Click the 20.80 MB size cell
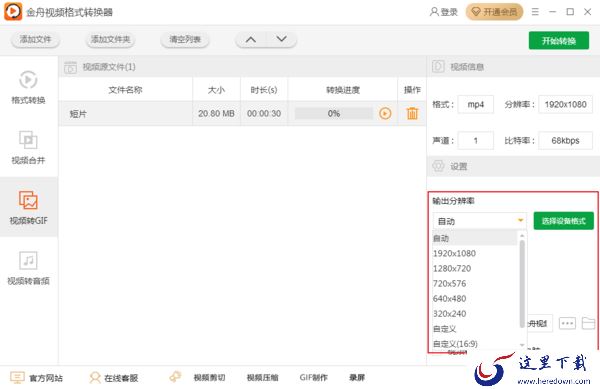 click(216, 114)
